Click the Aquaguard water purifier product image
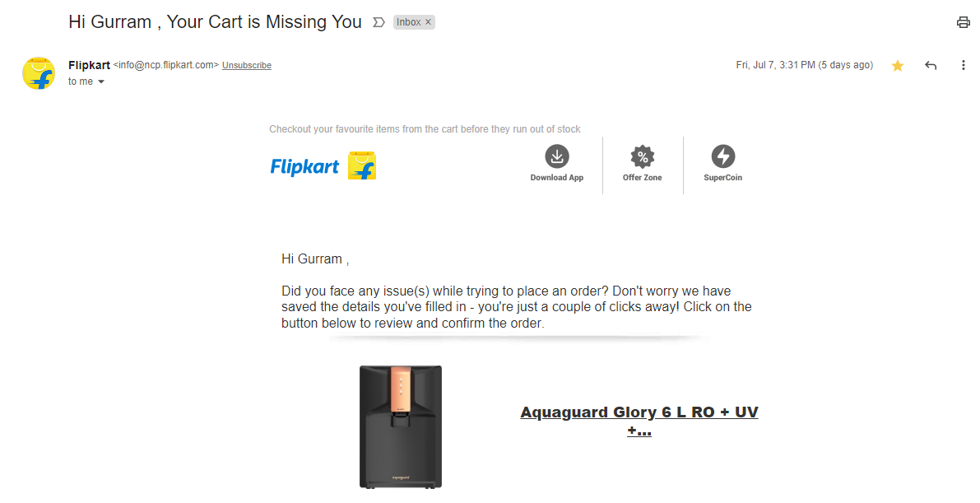This screenshot has width=980, height=503. (x=401, y=426)
